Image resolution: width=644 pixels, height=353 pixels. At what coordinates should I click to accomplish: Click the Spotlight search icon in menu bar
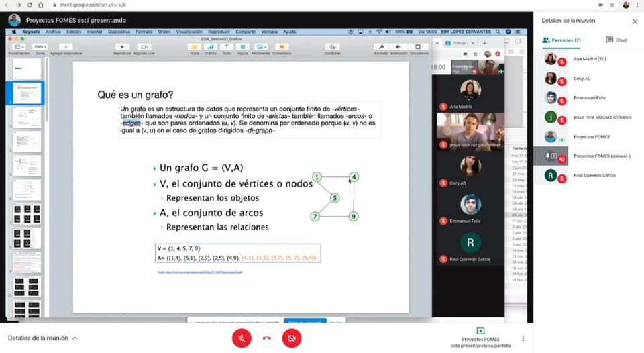click(x=498, y=32)
